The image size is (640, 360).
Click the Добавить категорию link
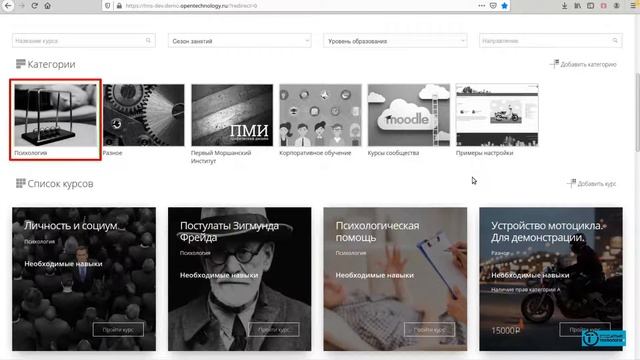click(588, 64)
